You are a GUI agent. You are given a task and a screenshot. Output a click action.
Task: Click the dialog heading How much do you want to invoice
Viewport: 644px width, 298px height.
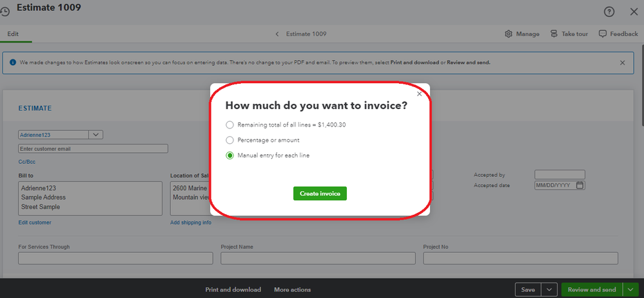pyautogui.click(x=317, y=106)
